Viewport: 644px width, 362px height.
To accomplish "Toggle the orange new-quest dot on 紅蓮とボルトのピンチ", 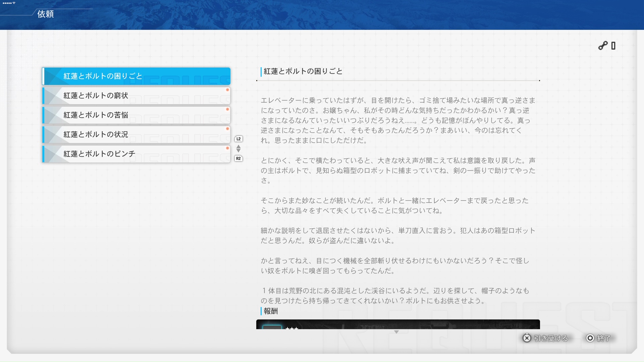I will [228, 148].
